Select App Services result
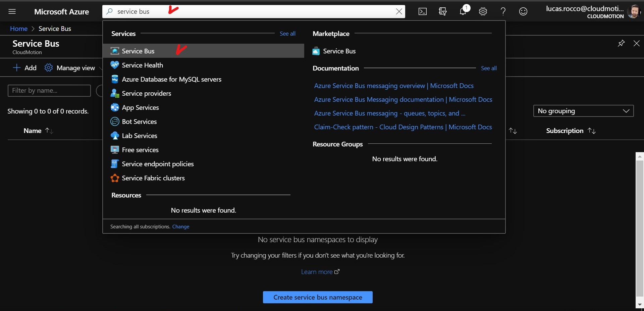This screenshot has height=311, width=644. click(203, 107)
